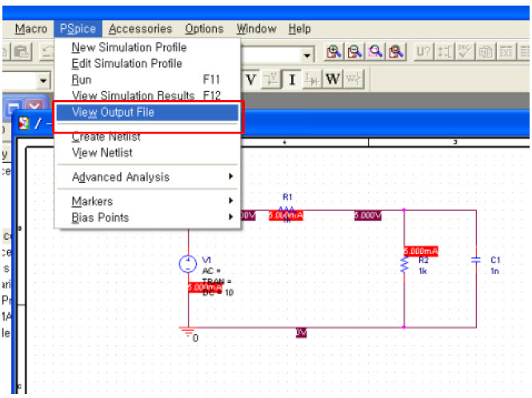Select voltage source V1 symbol
The image size is (532, 398).
tap(188, 264)
